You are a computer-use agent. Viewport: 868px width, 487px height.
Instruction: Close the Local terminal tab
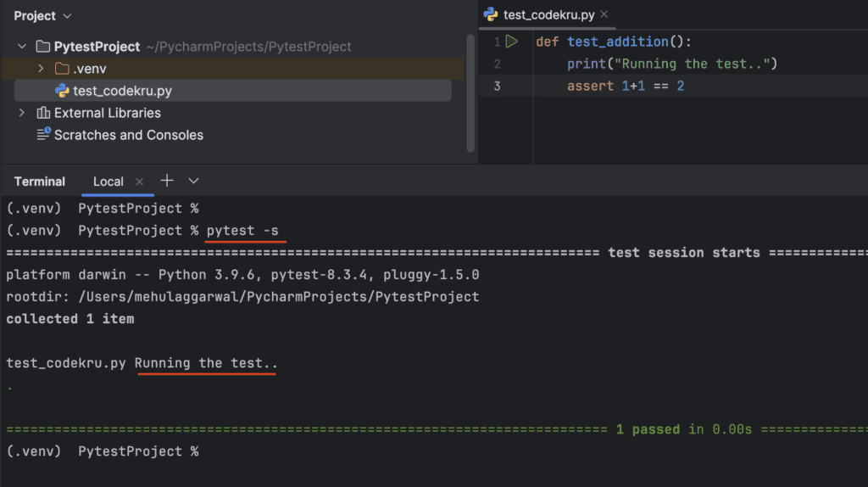tap(140, 182)
